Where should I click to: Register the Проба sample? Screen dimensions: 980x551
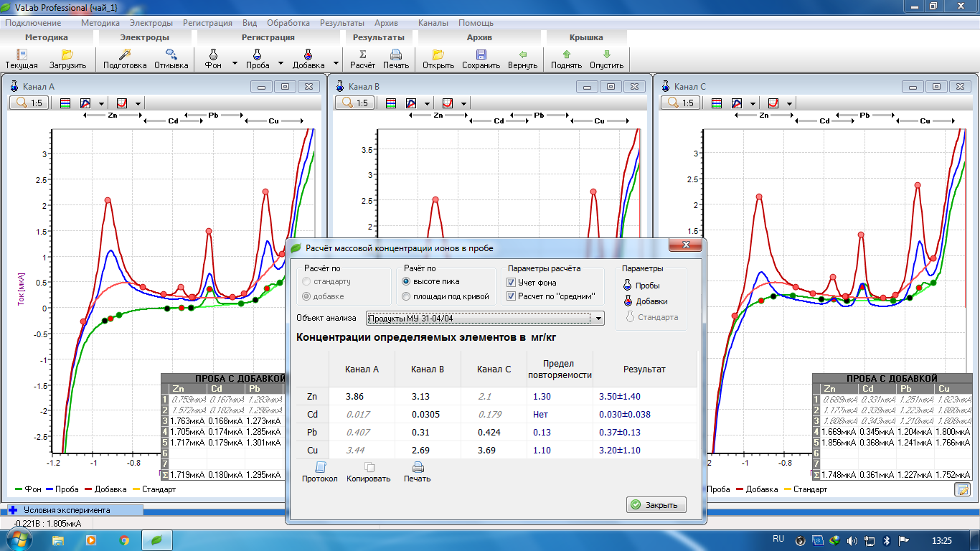(258, 59)
